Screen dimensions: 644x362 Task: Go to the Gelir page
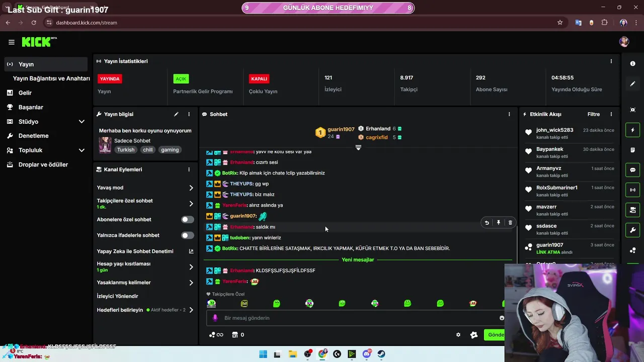pyautogui.click(x=25, y=93)
